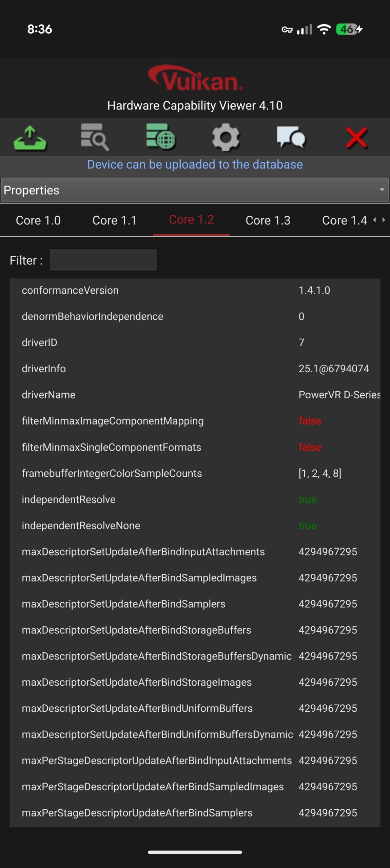Switch to the Core 1.3 tab
The height and width of the screenshot is (868, 390).
coord(268,220)
